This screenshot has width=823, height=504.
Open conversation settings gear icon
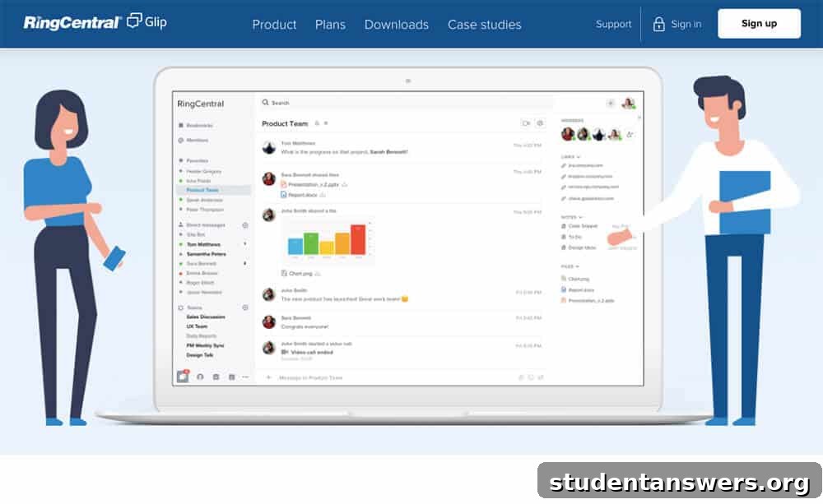[x=540, y=123]
